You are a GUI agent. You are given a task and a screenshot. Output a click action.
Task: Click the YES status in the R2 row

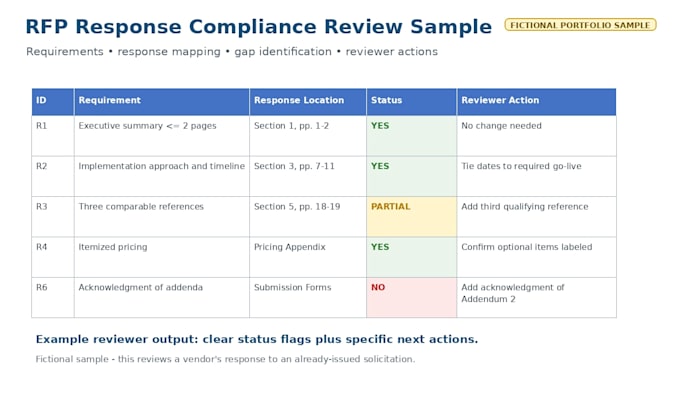412,176
